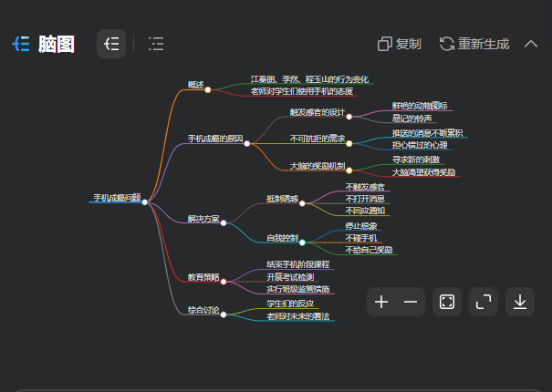Select the 触发感官的设计 label
The width and height of the screenshot is (552, 392).
(x=318, y=112)
